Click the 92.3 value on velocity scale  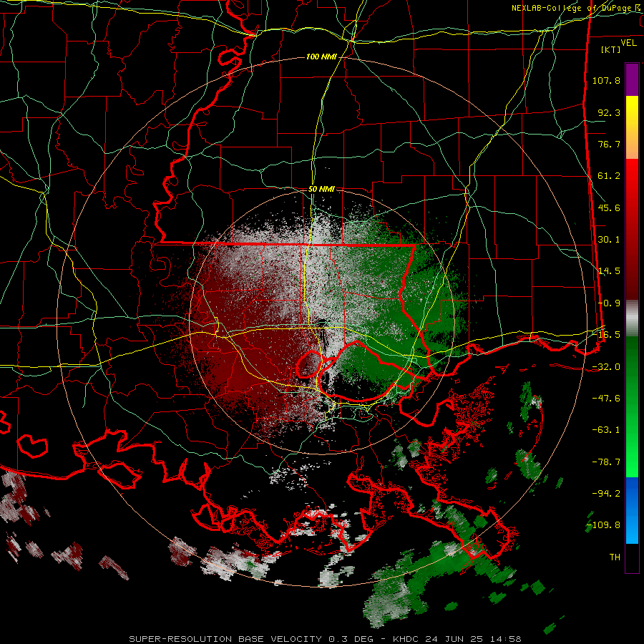(609, 112)
